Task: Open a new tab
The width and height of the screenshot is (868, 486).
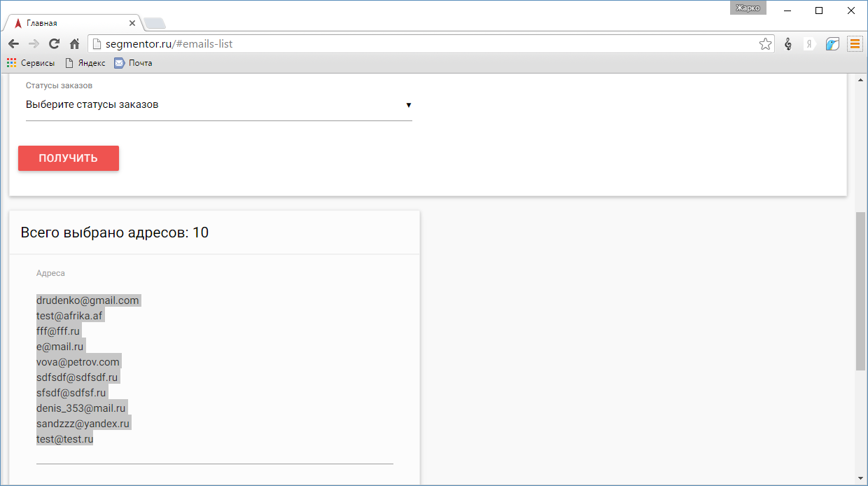Action: pos(155,23)
